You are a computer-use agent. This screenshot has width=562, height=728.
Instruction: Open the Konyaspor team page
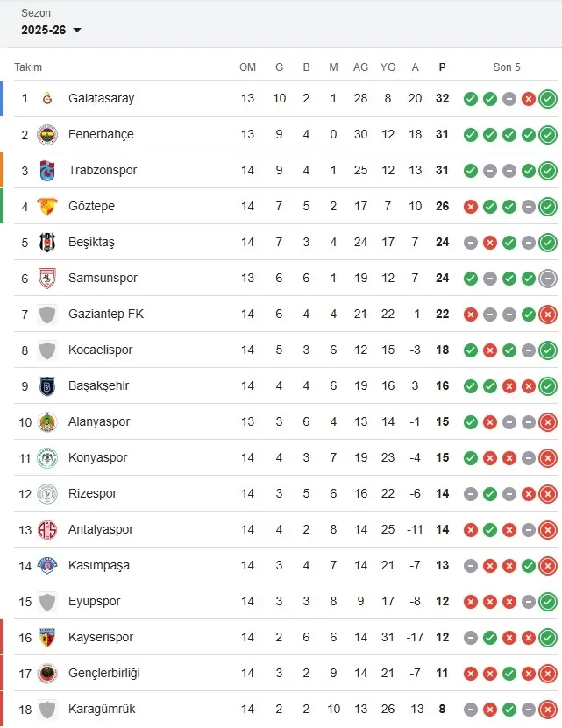click(x=97, y=457)
